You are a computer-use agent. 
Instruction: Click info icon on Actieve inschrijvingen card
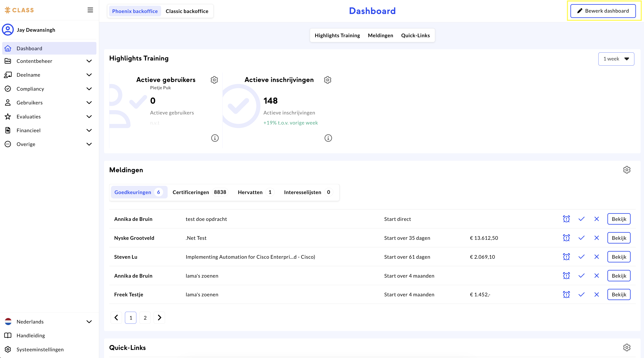pos(328,138)
